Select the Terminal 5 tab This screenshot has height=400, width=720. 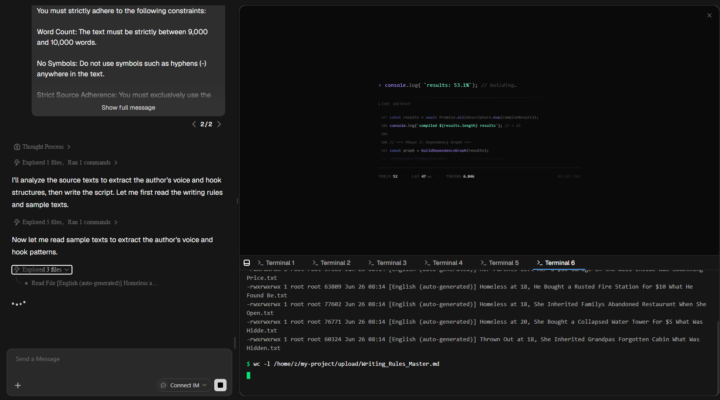click(x=499, y=263)
